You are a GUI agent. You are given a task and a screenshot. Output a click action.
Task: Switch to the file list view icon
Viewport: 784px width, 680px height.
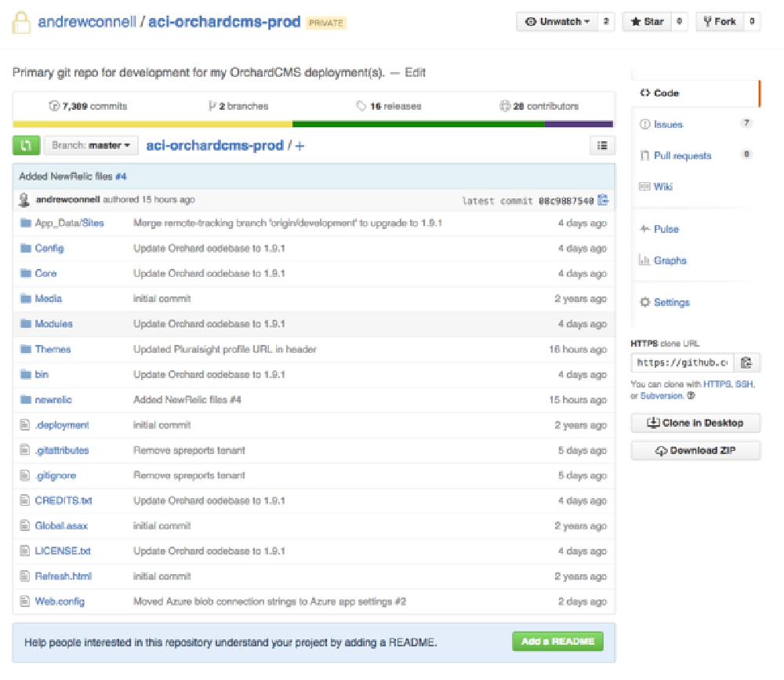[602, 145]
